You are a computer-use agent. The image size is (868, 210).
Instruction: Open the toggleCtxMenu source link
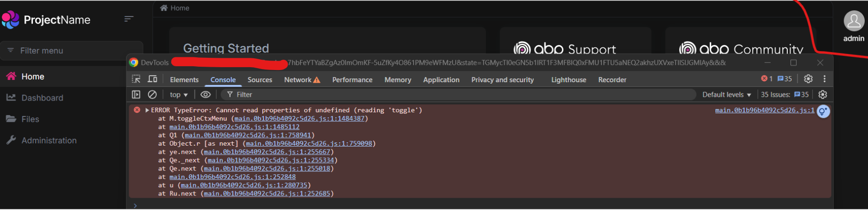[300, 119]
